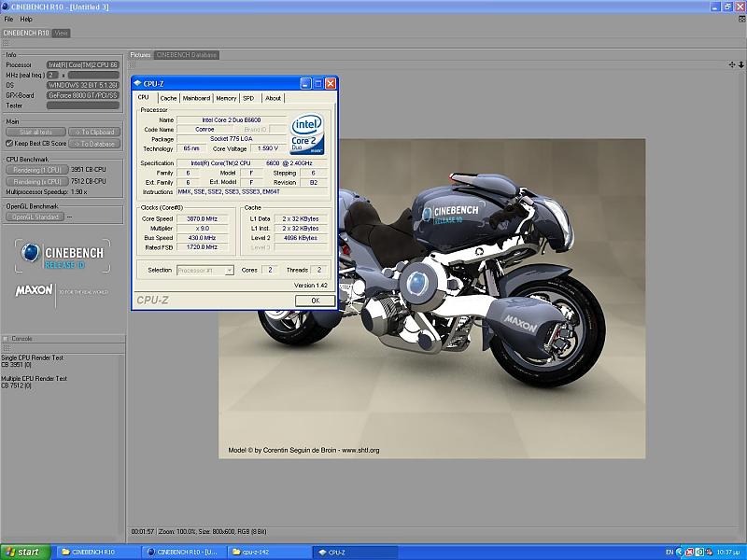Click the move-view arrows icon above the picture
The image size is (747, 560).
(x=732, y=64)
